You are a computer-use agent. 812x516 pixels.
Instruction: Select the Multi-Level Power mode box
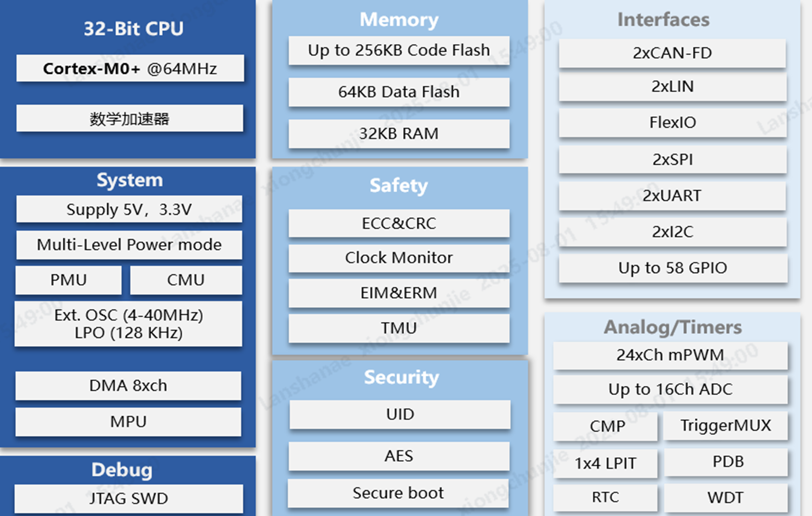129,245
